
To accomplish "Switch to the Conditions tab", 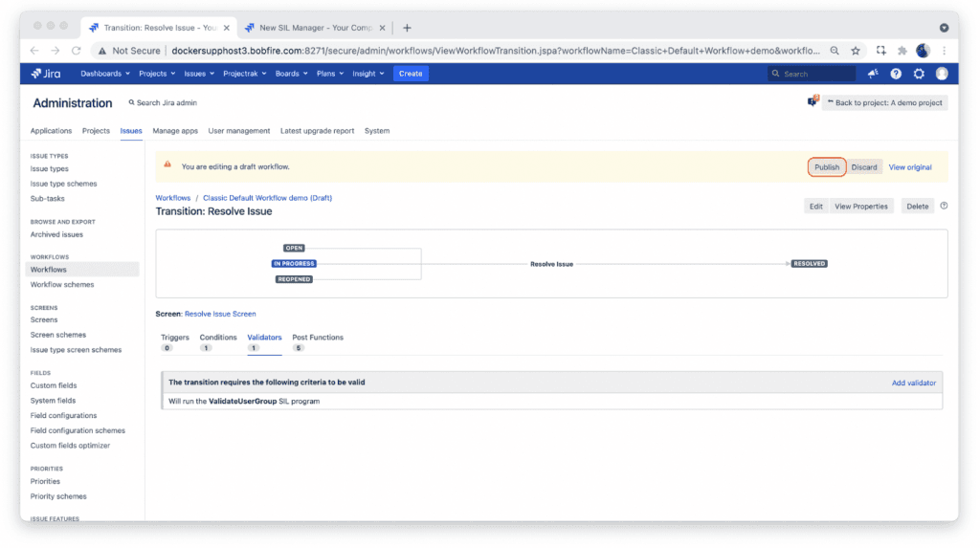I will (x=218, y=341).
